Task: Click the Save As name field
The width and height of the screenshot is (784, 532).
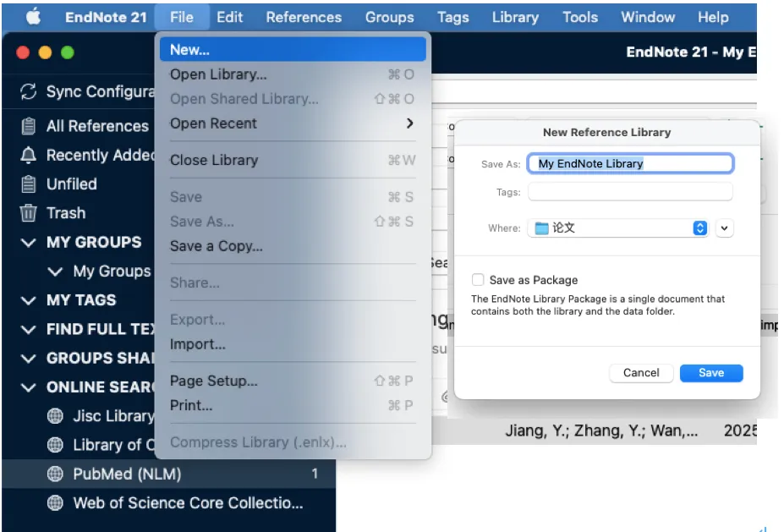Action: (x=631, y=163)
